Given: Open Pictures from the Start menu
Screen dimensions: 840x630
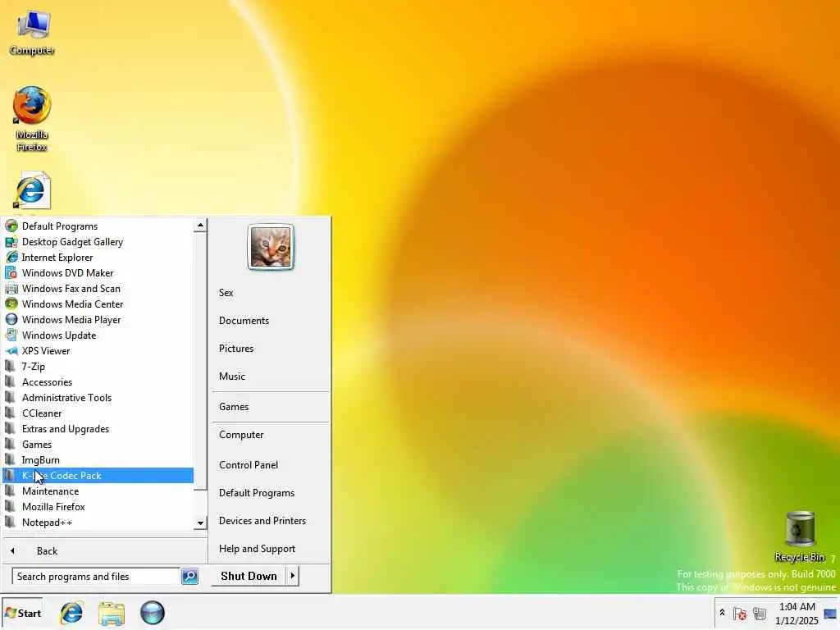Looking at the screenshot, I should click(270, 348).
